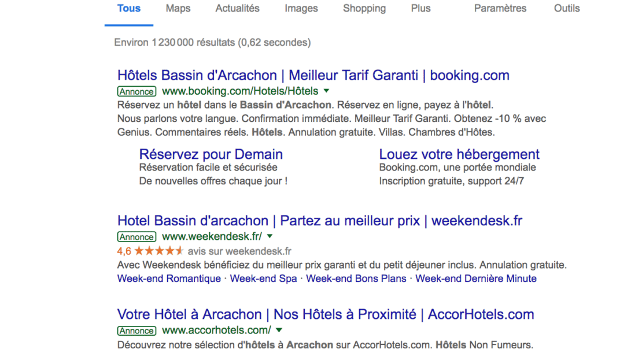
Task: Open the Plus menu
Action: pos(420,9)
